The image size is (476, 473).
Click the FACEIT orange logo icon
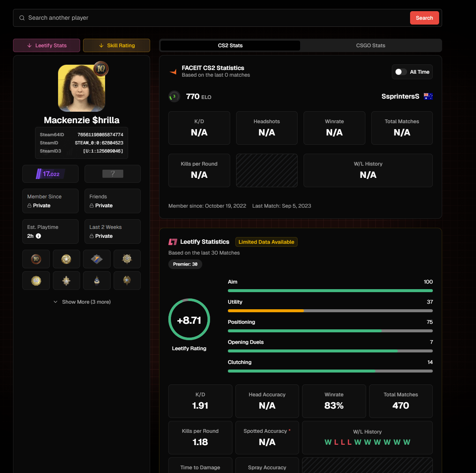tap(173, 72)
